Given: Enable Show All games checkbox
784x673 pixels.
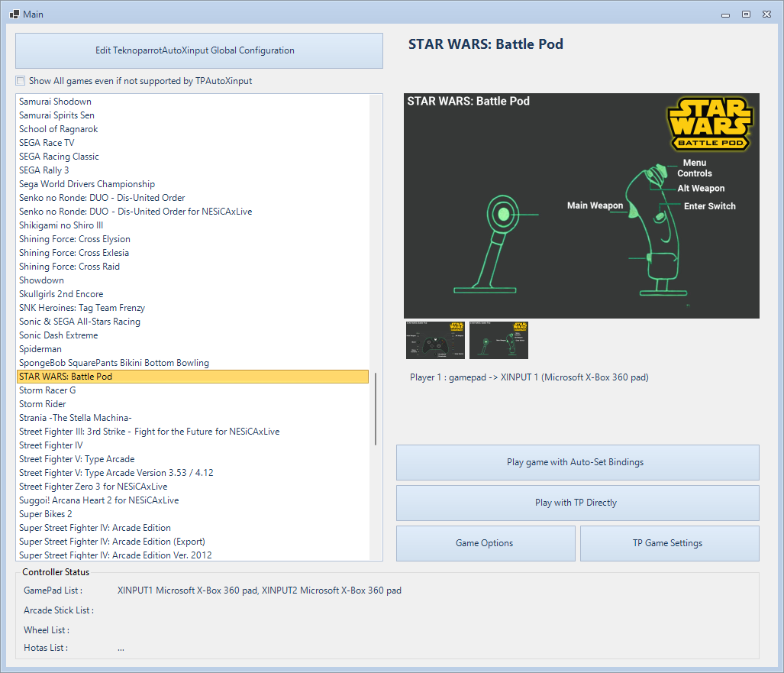Looking at the screenshot, I should [21, 81].
